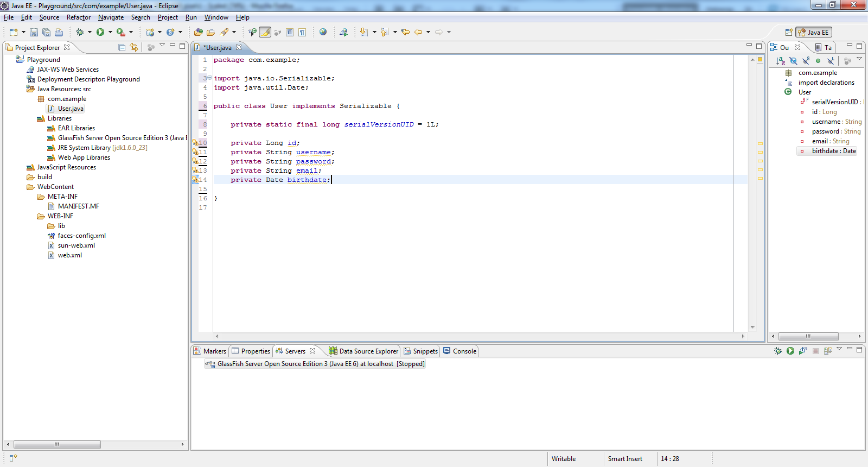Open the Navigate menu

[111, 17]
